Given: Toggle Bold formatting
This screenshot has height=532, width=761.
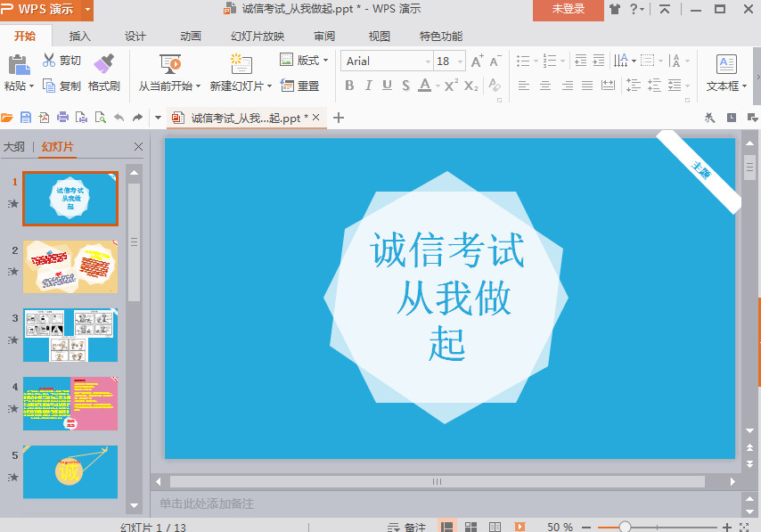Looking at the screenshot, I should tap(349, 86).
